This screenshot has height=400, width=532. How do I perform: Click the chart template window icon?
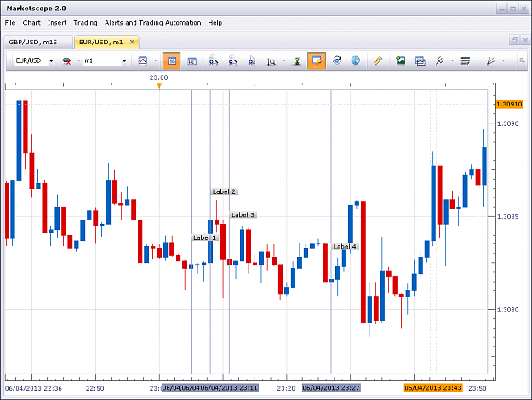[x=420, y=61]
